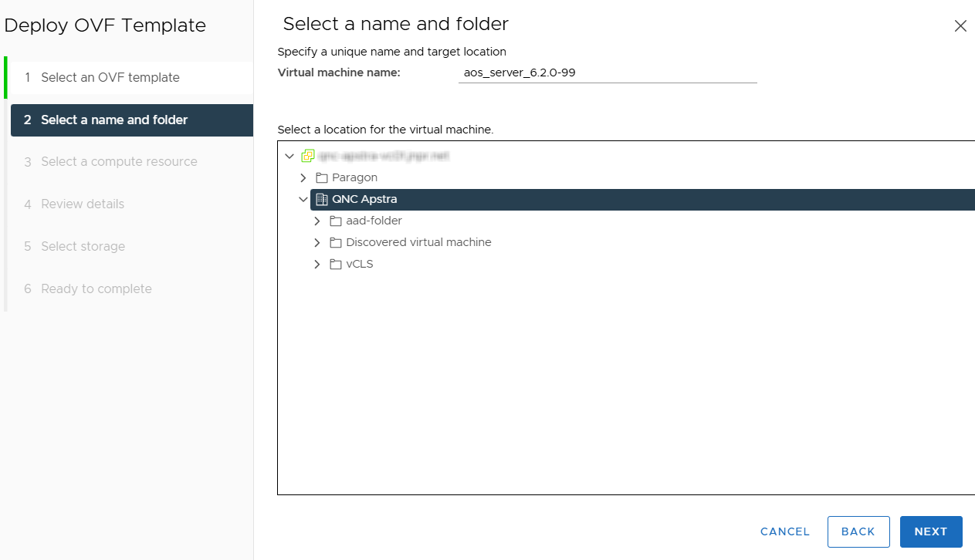
Task: Click the Discovered virtual machine folder icon
Action: click(x=336, y=242)
